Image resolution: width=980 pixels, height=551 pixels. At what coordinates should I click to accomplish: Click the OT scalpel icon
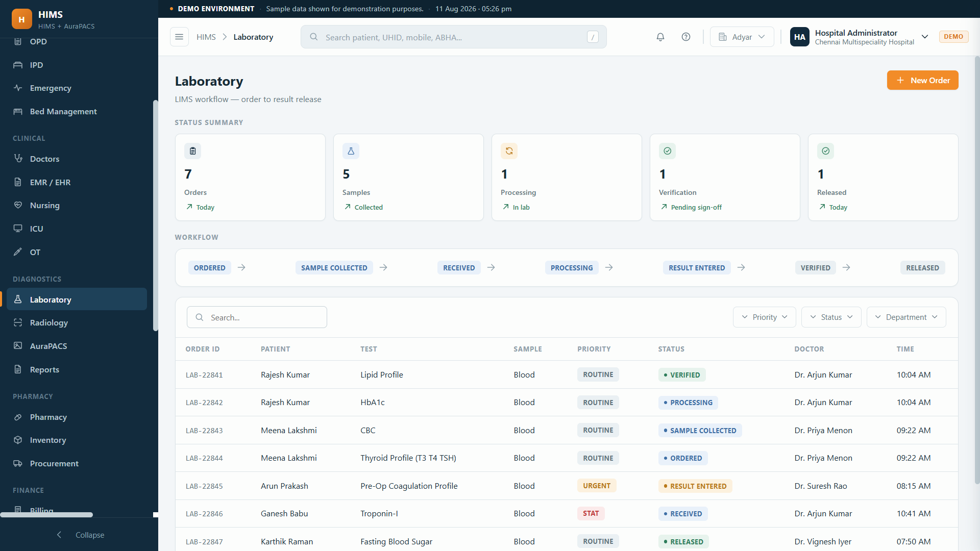tap(18, 252)
